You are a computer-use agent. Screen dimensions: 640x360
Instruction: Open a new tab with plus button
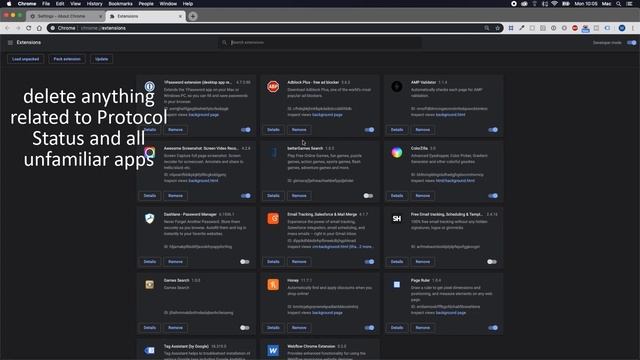pos(193,16)
